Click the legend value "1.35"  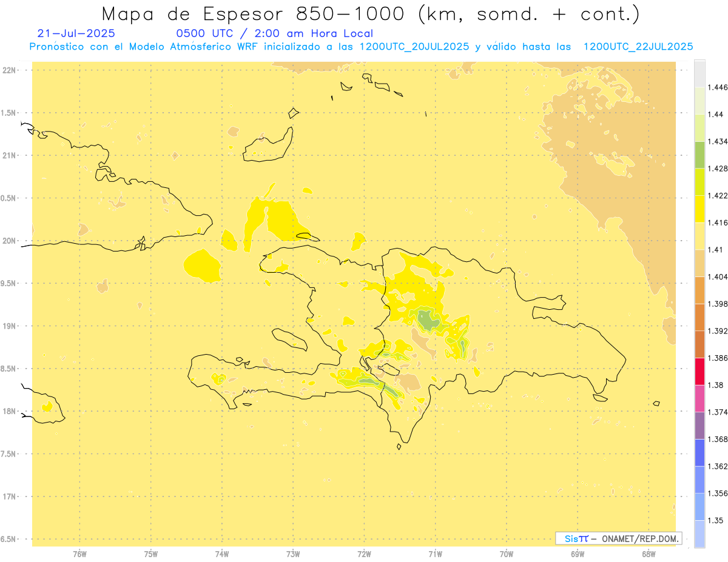(x=715, y=521)
